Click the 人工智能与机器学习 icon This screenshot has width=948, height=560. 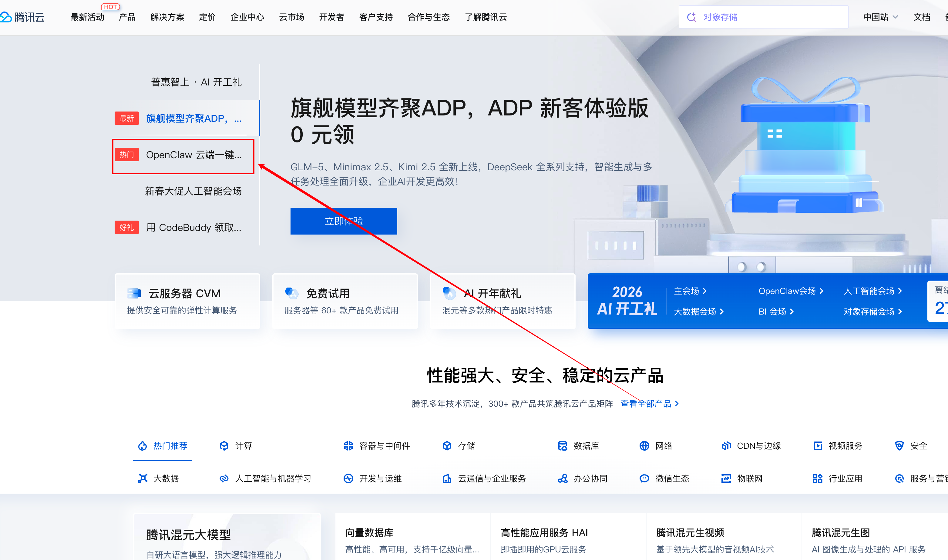point(224,478)
